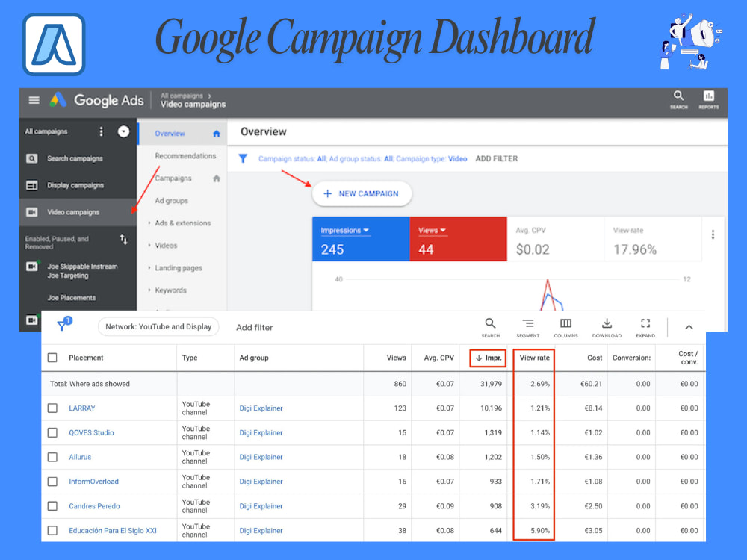This screenshot has width=747, height=560.
Task: Open Joe Skippable Instream campaign
Action: (82, 270)
